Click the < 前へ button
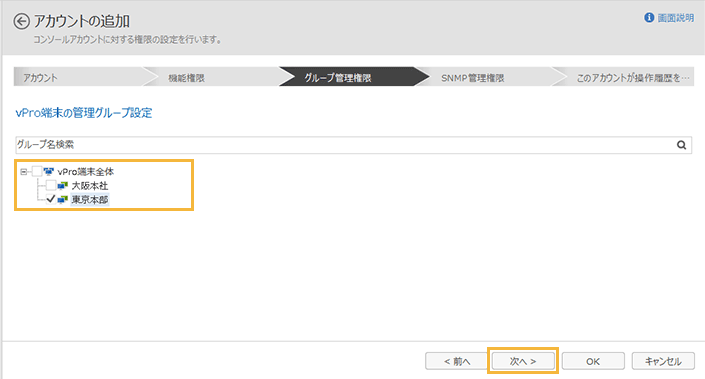705x379 pixels. click(456, 361)
